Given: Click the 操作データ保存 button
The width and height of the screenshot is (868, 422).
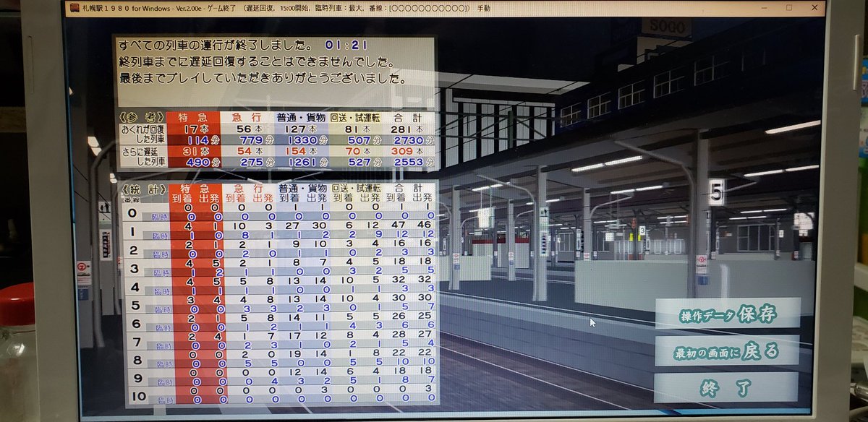Looking at the screenshot, I should tap(728, 314).
